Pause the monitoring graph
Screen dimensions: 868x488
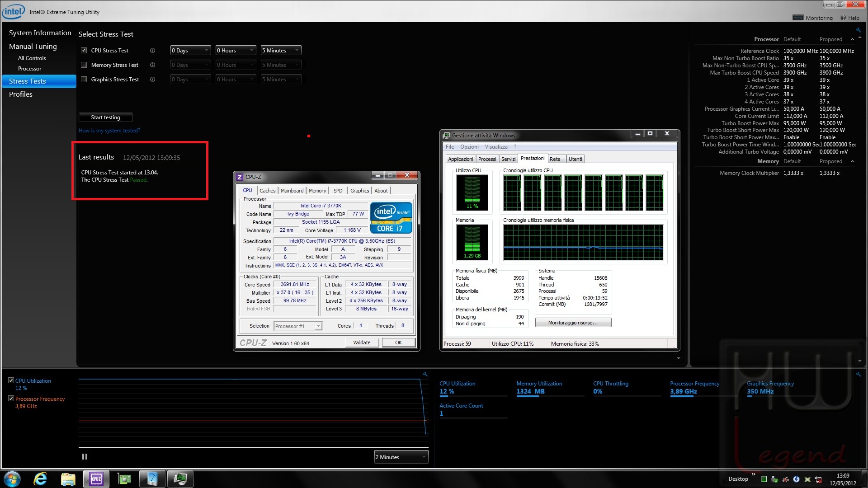pos(85,457)
